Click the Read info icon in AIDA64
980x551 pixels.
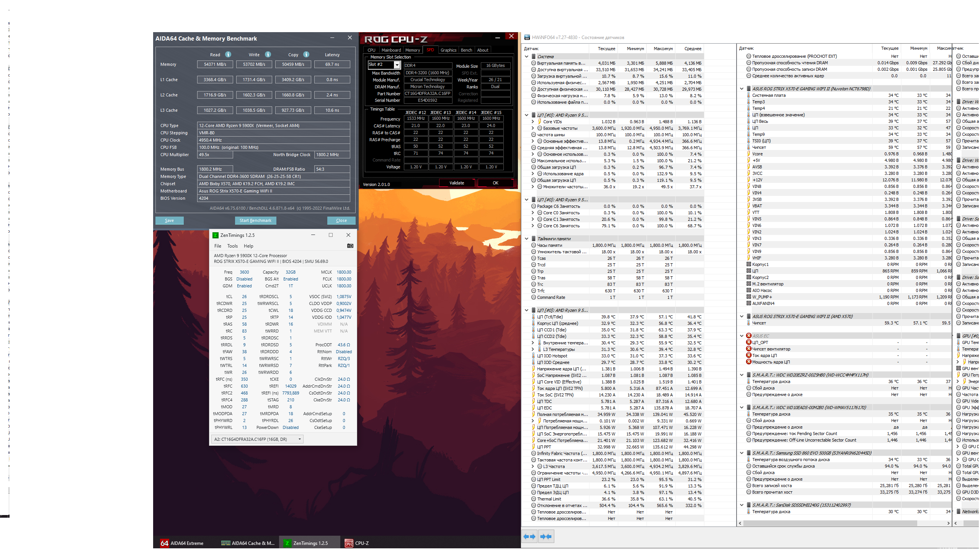pyautogui.click(x=228, y=54)
